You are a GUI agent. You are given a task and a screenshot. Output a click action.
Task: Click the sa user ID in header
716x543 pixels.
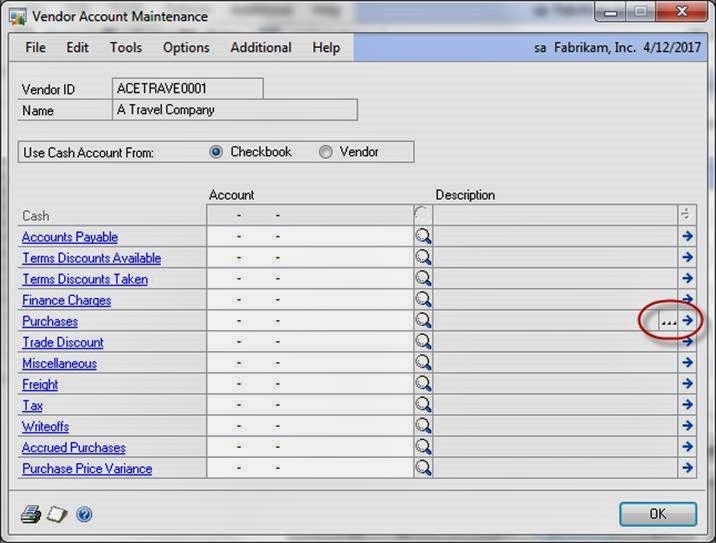pyautogui.click(x=540, y=47)
